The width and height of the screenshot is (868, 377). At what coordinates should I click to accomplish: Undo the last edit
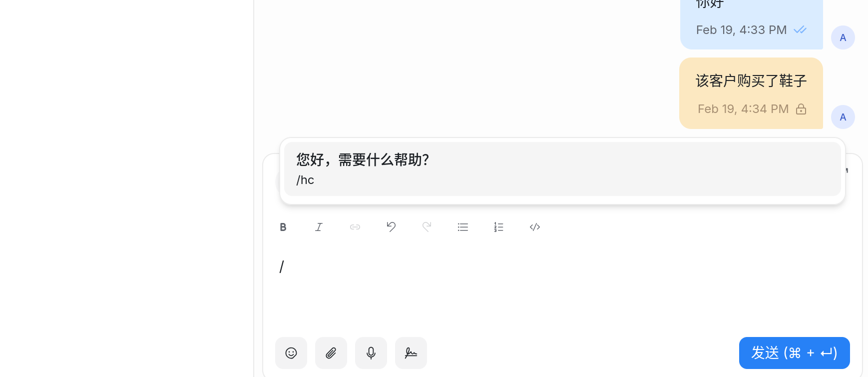coord(391,227)
